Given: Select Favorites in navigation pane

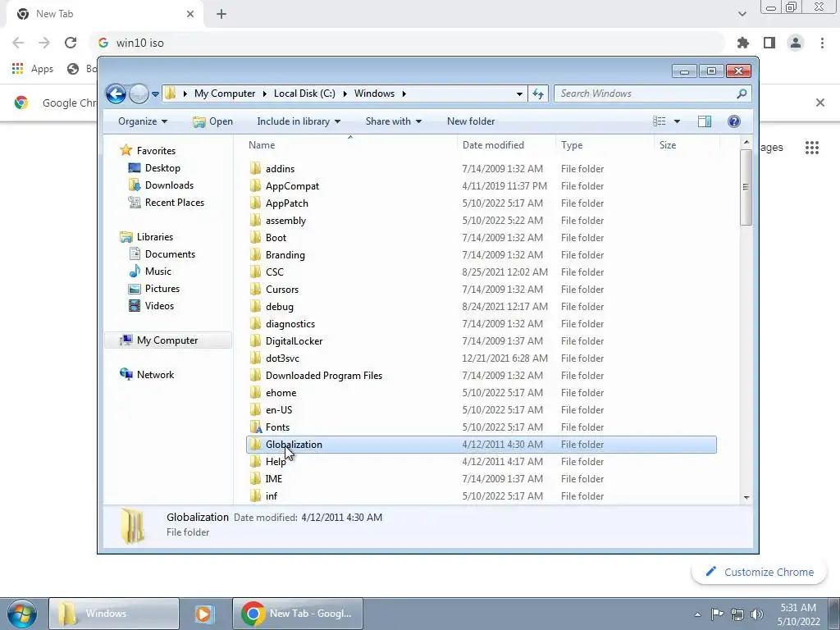Looking at the screenshot, I should 156,151.
